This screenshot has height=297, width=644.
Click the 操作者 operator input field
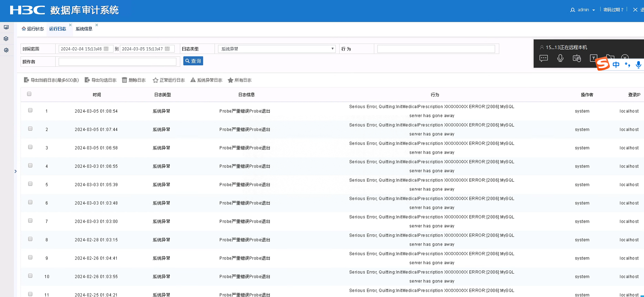tap(117, 62)
